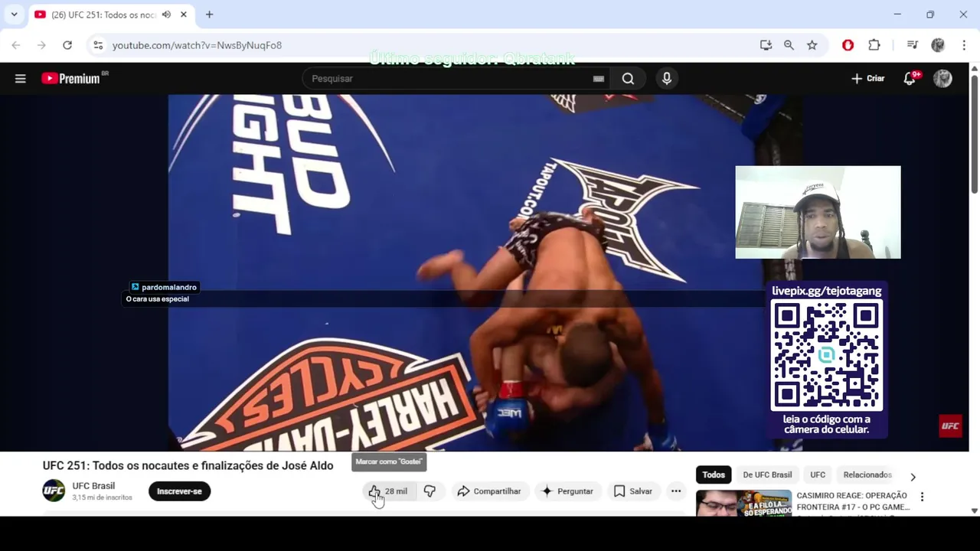Open the red Opera-style extension icon
This screenshot has width=980, height=551.
point(848,45)
